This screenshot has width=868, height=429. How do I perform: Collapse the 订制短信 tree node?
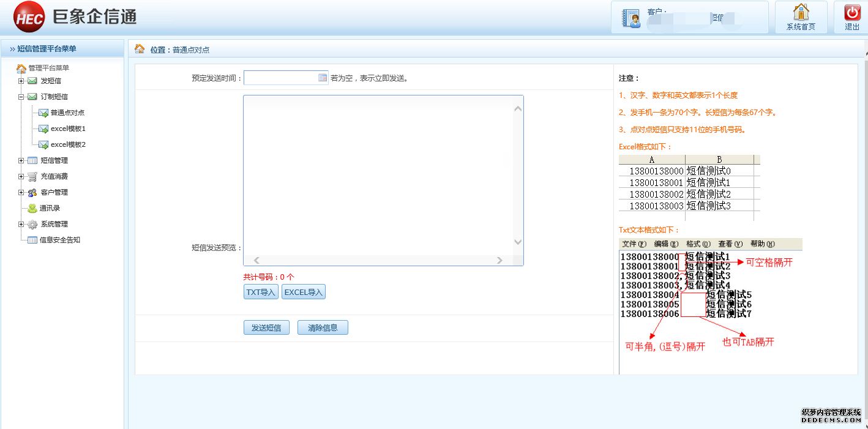pyautogui.click(x=21, y=97)
